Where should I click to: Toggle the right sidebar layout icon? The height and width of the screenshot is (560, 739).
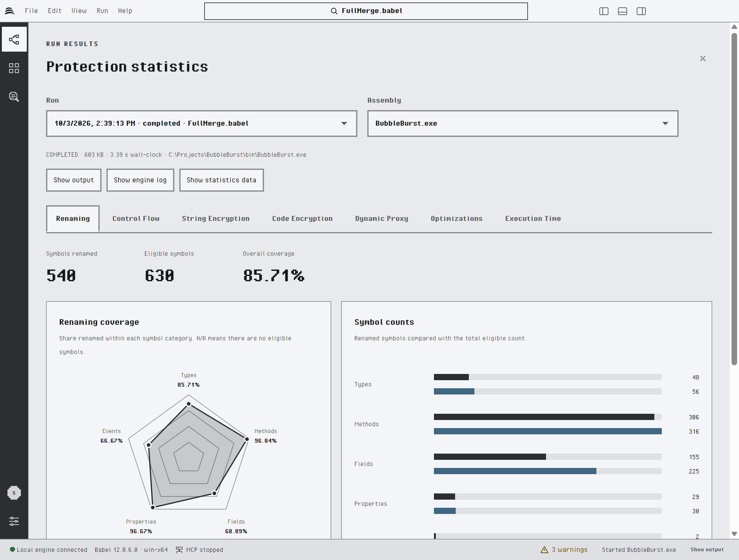641,11
